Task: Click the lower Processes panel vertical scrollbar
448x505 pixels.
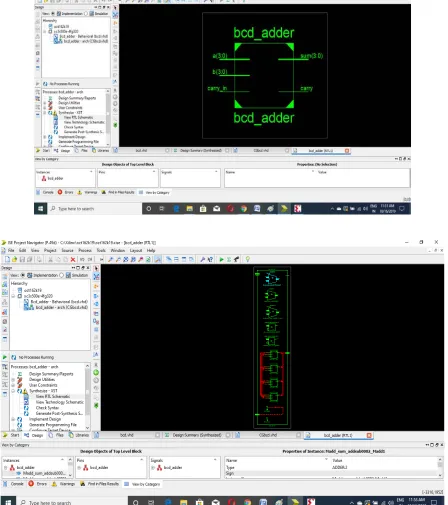Action: (88, 397)
